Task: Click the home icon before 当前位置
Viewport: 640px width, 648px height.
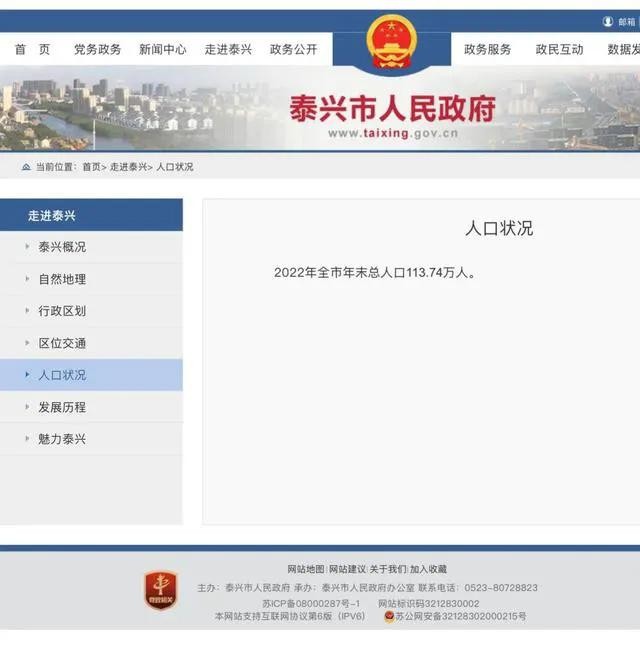Action: [x=25, y=167]
